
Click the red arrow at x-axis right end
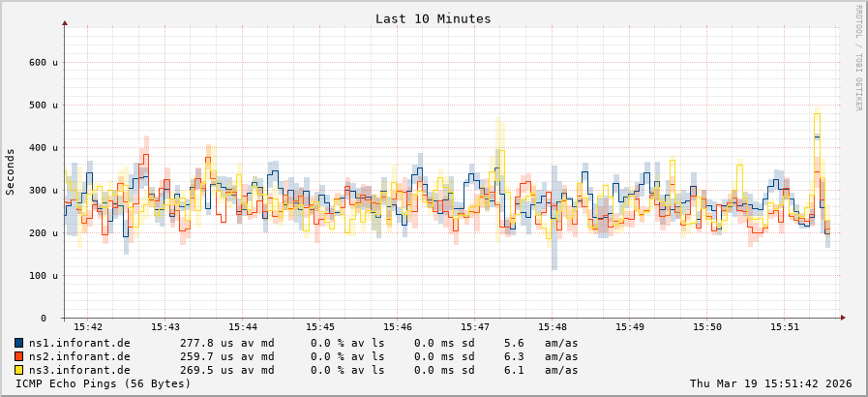pos(842,318)
